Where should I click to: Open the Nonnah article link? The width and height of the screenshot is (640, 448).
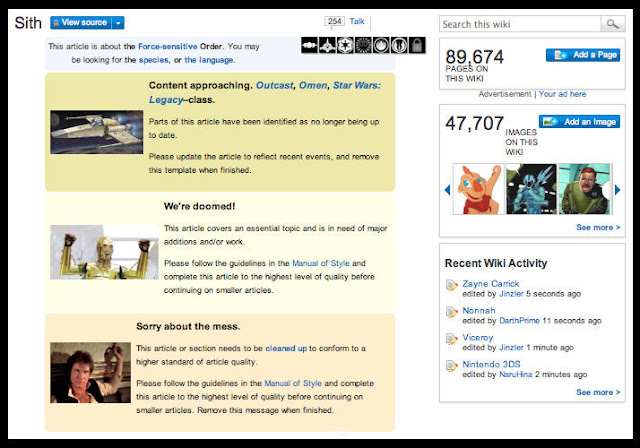point(478,310)
